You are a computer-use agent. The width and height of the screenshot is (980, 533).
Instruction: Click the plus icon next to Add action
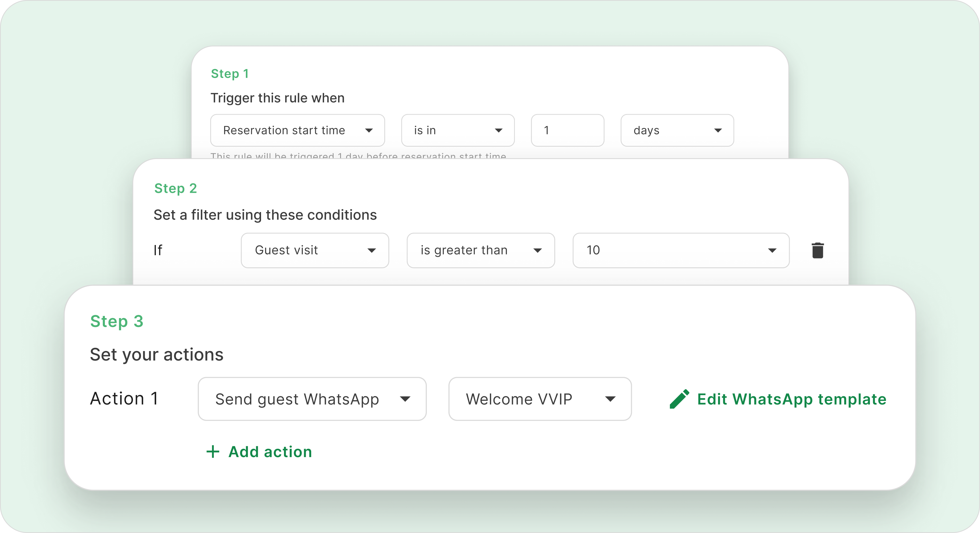tap(213, 452)
